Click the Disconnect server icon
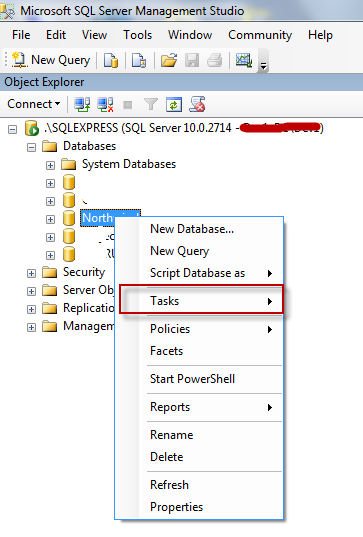 point(105,104)
